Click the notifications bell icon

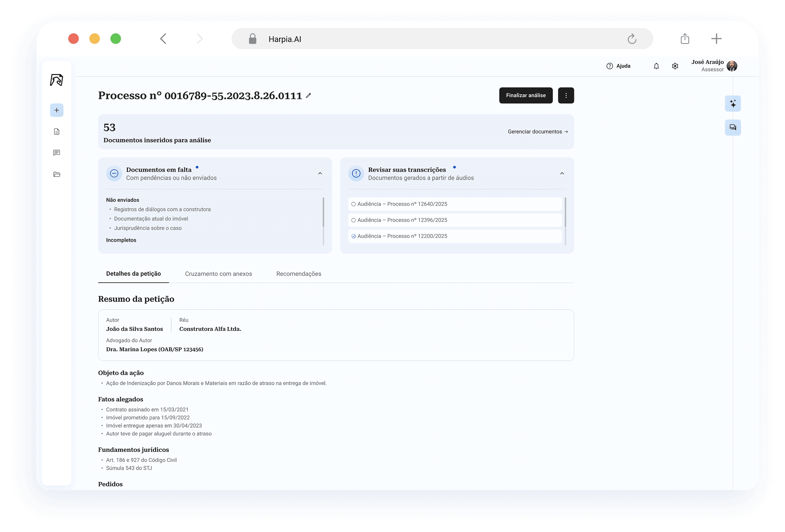656,66
